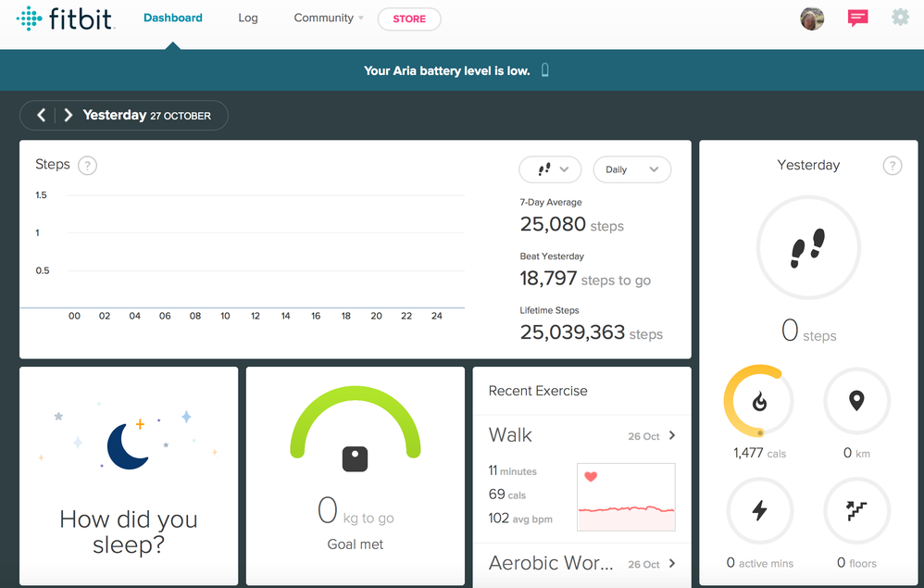Click the 18,797 steps to go value
924x588 pixels.
(585, 279)
